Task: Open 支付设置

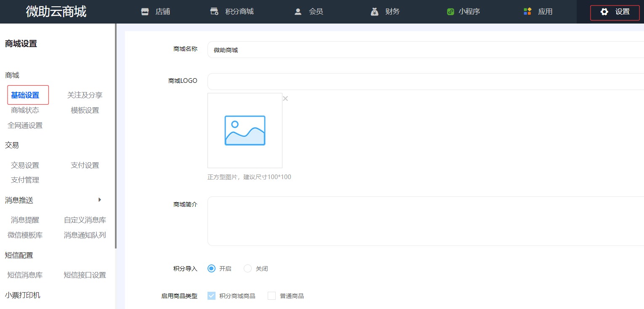Action: (85, 165)
